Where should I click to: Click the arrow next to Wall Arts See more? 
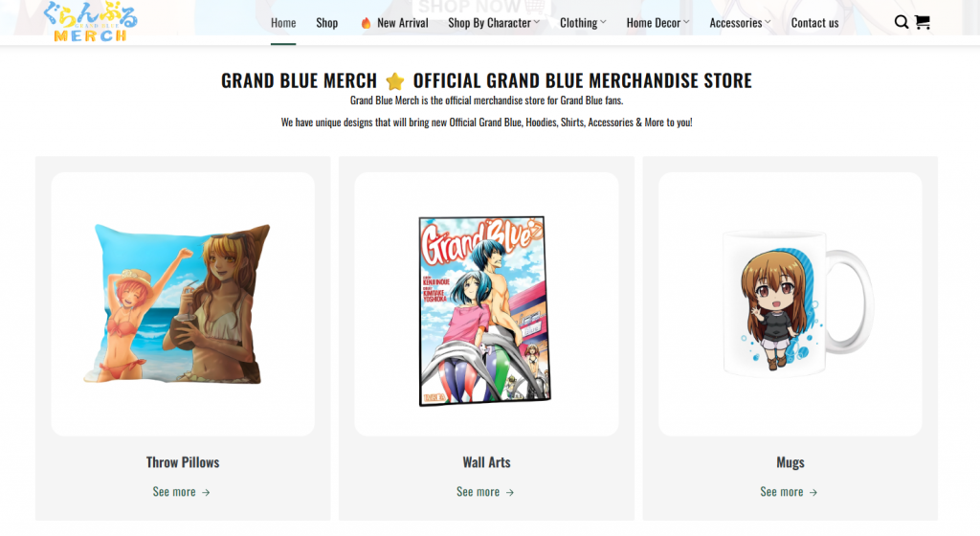[x=509, y=492]
